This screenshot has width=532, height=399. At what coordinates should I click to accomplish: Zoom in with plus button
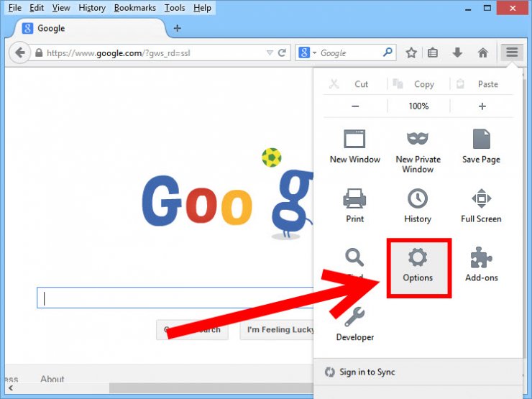(x=482, y=106)
